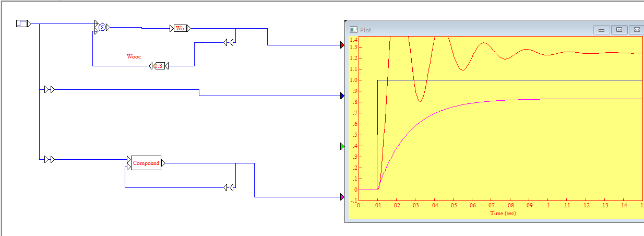Viewport: 644px width, 236px height.
Task: Minimize the Plot window
Action: click(601, 30)
